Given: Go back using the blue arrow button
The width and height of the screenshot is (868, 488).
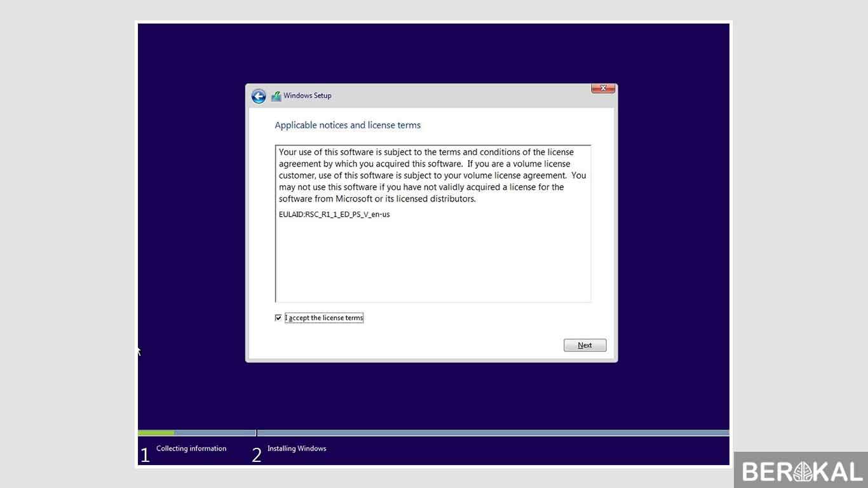Looking at the screenshot, I should tap(259, 96).
